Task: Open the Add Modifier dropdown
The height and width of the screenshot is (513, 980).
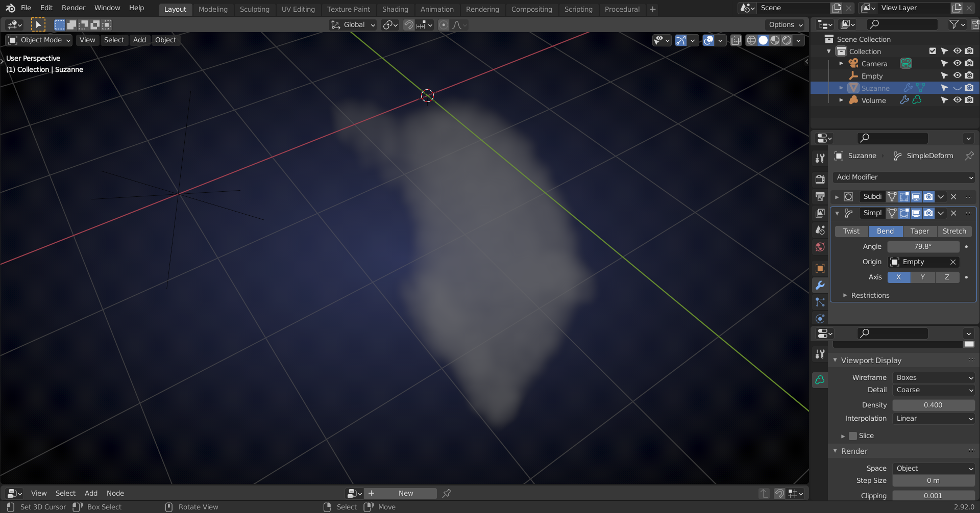Action: pos(904,177)
